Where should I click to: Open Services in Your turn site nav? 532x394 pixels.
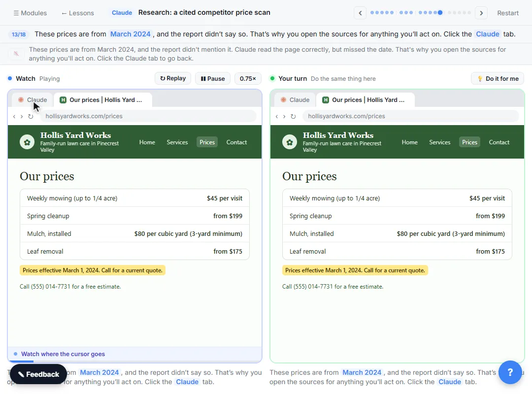click(440, 142)
